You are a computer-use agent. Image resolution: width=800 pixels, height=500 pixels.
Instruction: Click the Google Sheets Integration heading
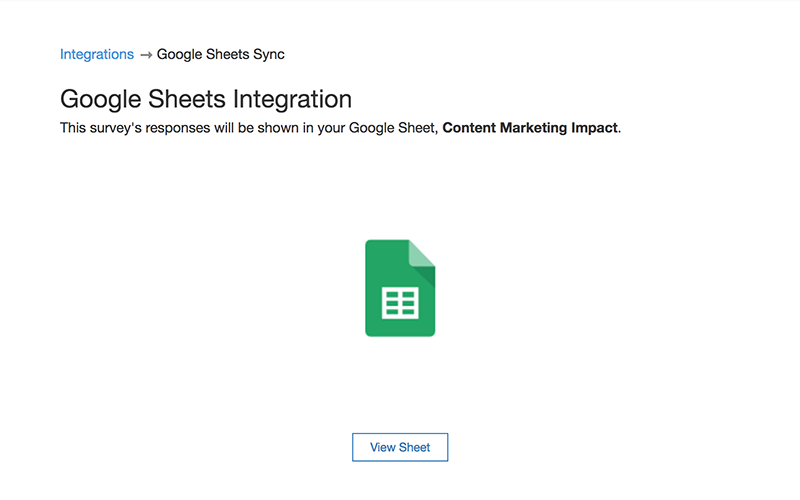(206, 99)
